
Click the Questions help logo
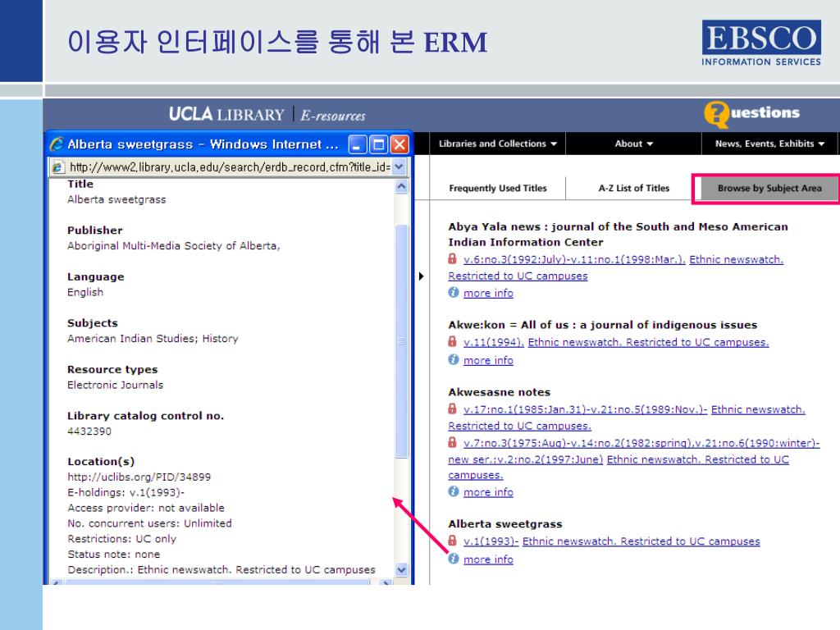pos(751,113)
